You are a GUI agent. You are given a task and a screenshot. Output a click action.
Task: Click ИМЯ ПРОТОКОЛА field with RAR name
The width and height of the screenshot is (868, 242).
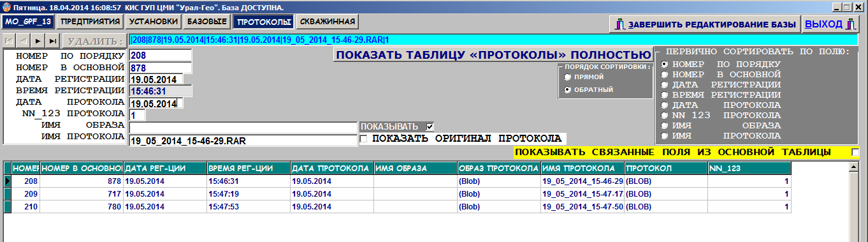tap(243, 140)
